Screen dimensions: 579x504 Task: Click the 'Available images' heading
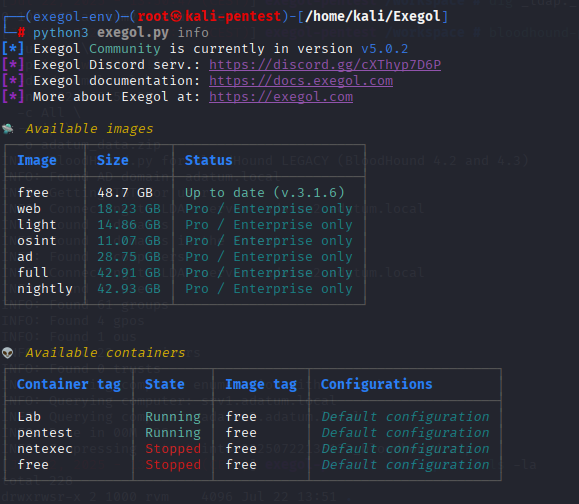[89, 128]
